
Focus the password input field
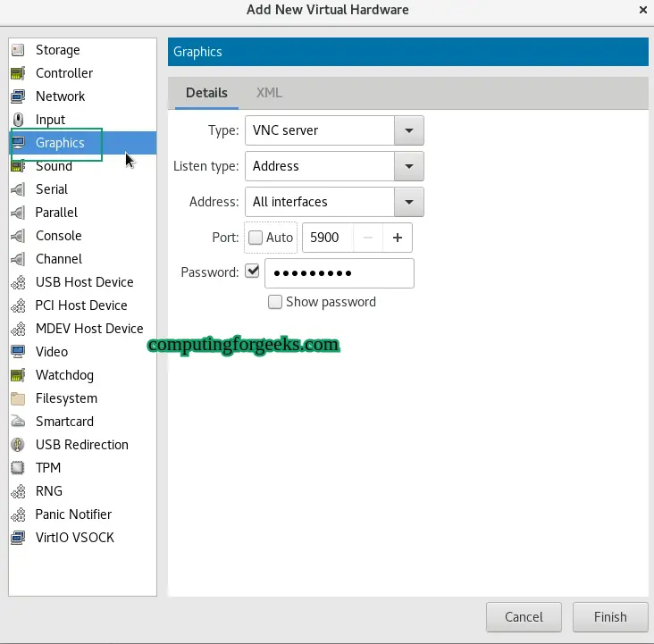340,273
